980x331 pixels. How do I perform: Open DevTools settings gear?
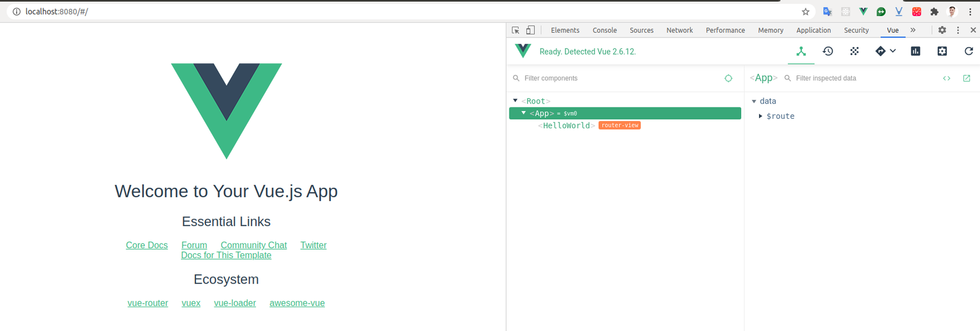tap(942, 30)
